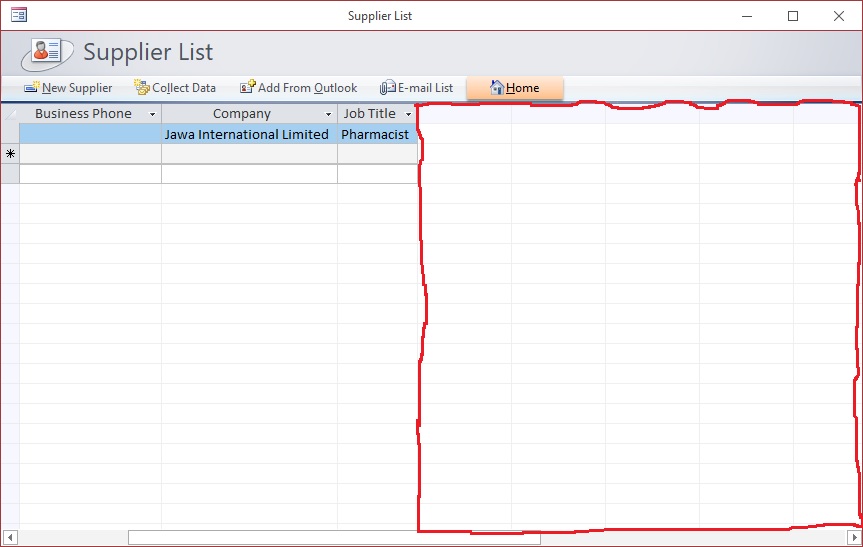Click the new record Business Phone cell
The image size is (863, 547).
click(90, 154)
